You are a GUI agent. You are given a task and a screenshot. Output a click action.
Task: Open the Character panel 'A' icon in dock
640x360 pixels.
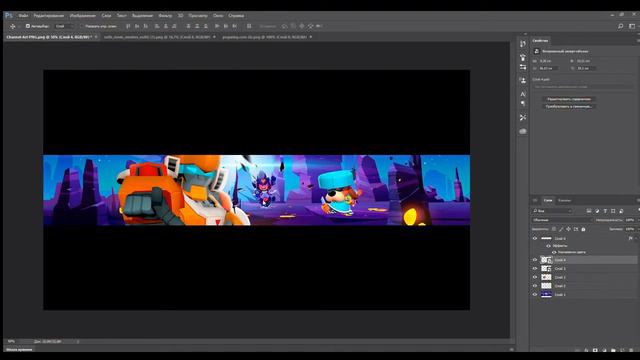point(523,94)
